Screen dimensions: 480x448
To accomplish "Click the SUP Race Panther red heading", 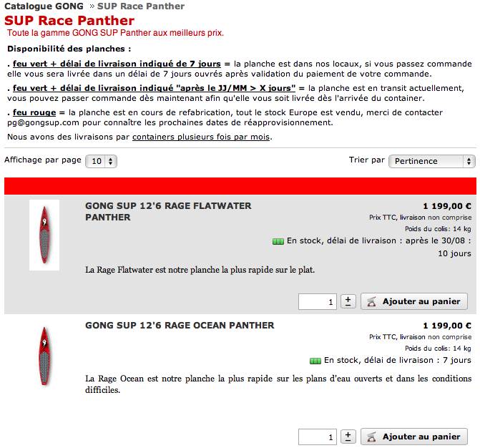I will tap(69, 21).
